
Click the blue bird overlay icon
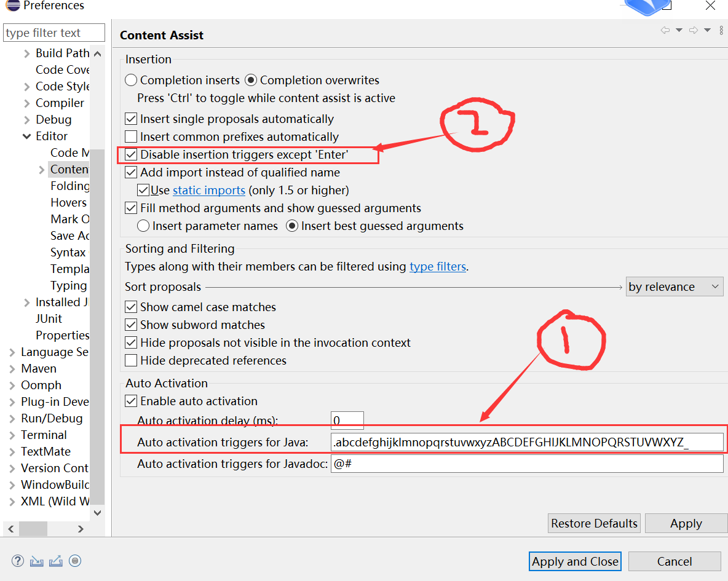(645, 7)
